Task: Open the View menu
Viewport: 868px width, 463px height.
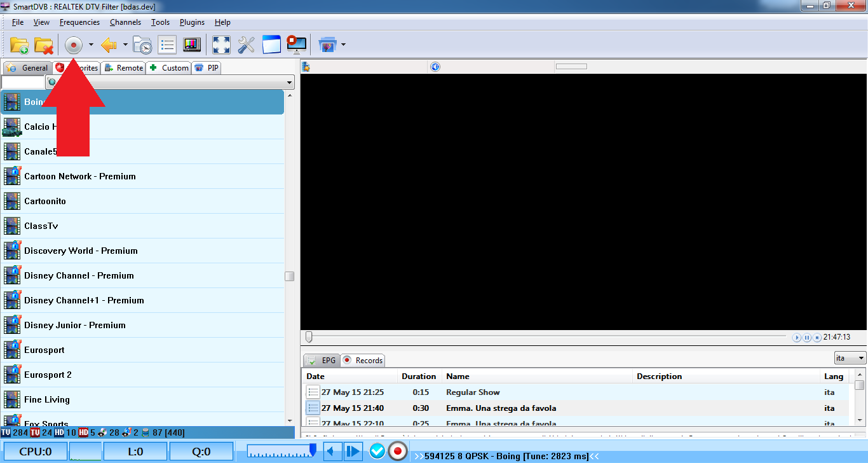Action: click(x=41, y=22)
